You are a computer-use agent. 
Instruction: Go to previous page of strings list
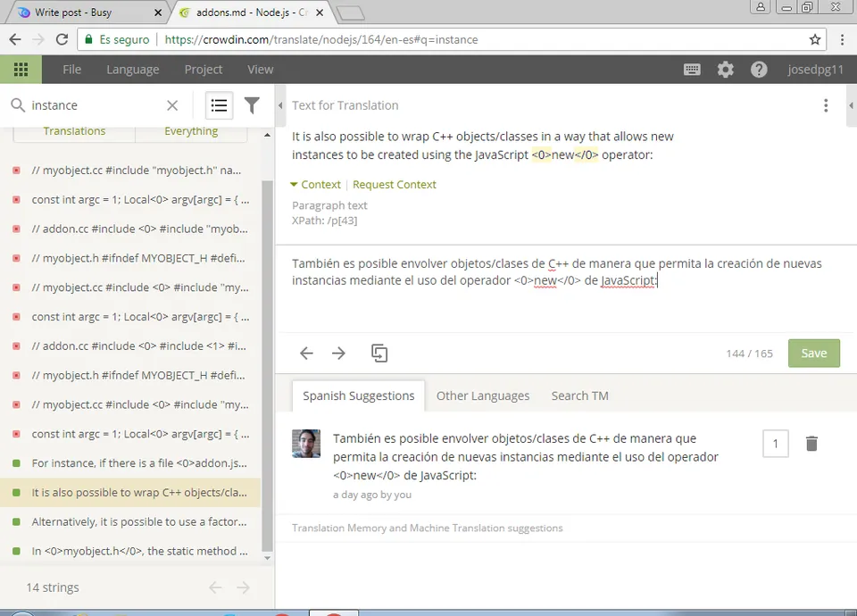click(215, 587)
